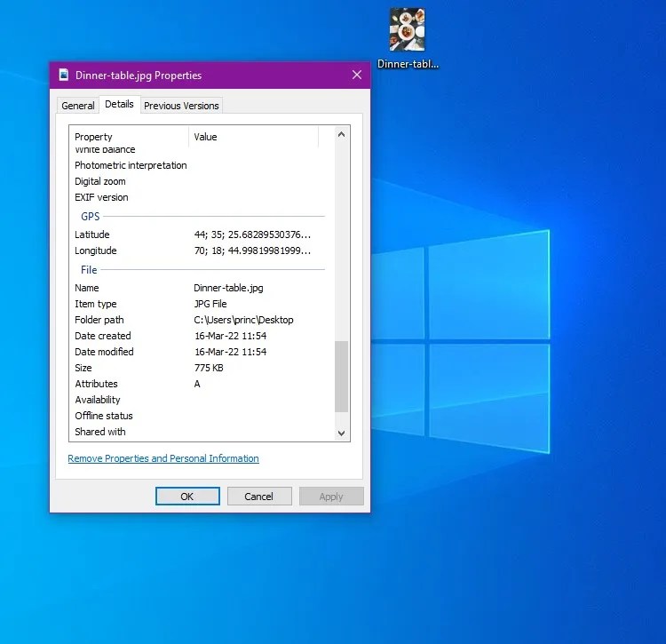Image resolution: width=666 pixels, height=644 pixels.
Task: Select the Size property label
Action: [83, 368]
